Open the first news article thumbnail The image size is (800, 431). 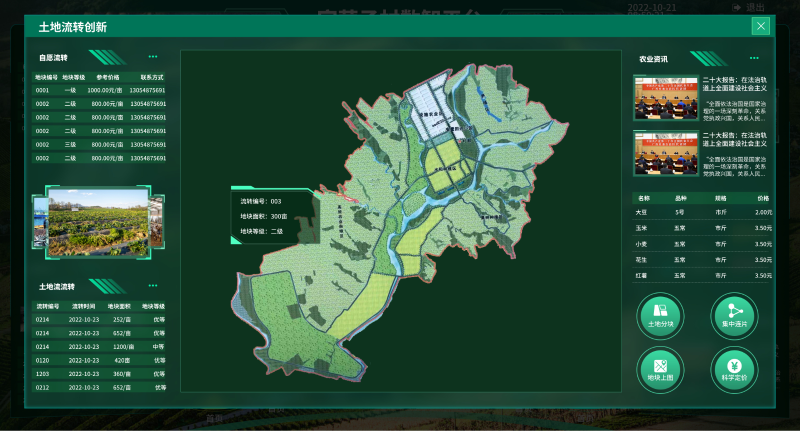coord(665,99)
